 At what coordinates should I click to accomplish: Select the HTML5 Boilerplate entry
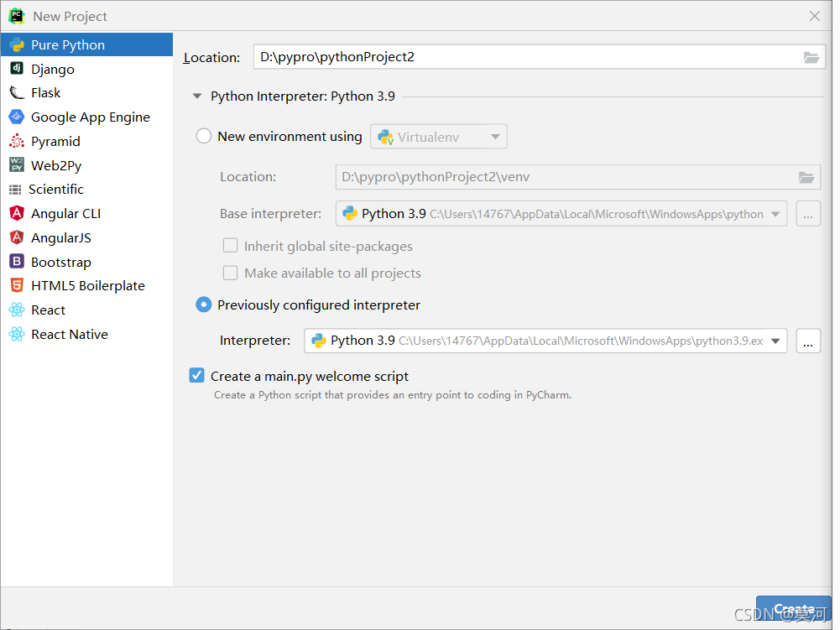(86, 285)
